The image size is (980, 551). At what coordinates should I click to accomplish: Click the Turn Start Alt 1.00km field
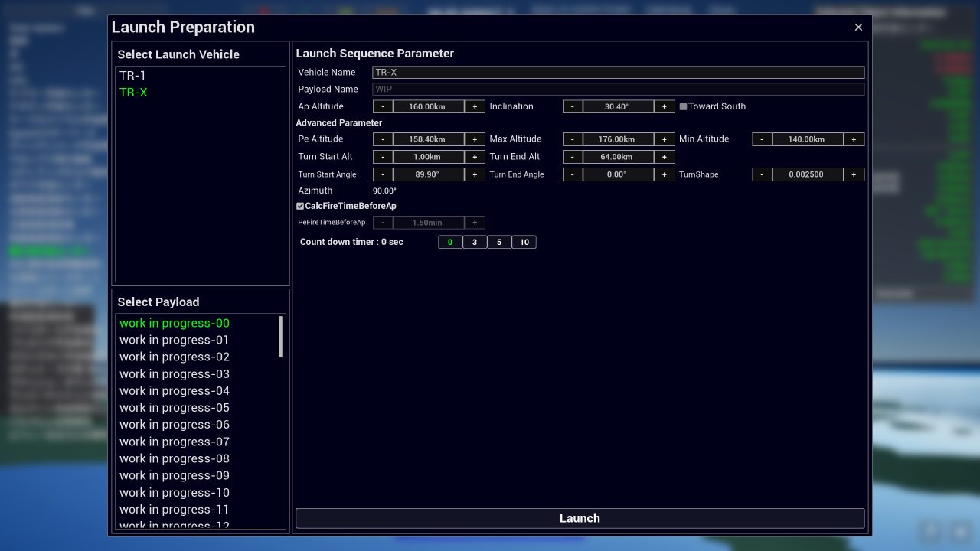coord(429,157)
